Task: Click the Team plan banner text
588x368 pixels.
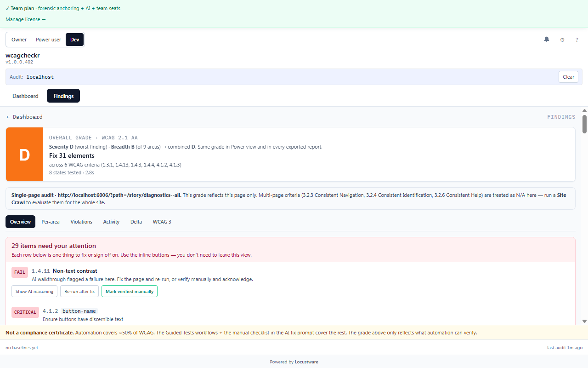Action: click(x=63, y=8)
